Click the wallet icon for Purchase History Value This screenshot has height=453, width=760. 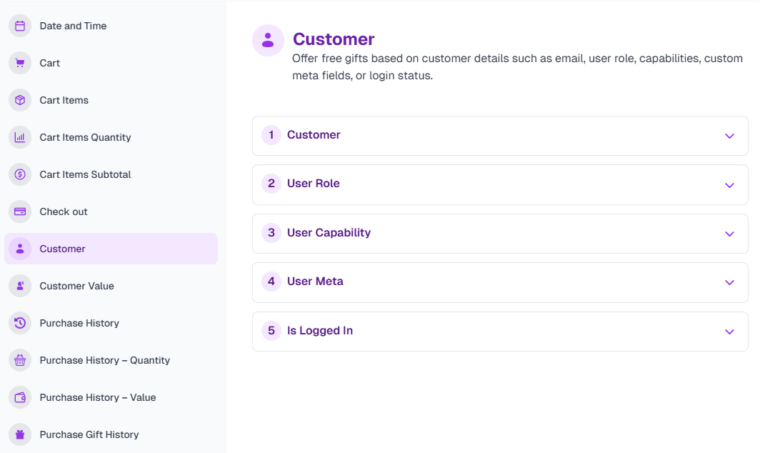(20, 397)
